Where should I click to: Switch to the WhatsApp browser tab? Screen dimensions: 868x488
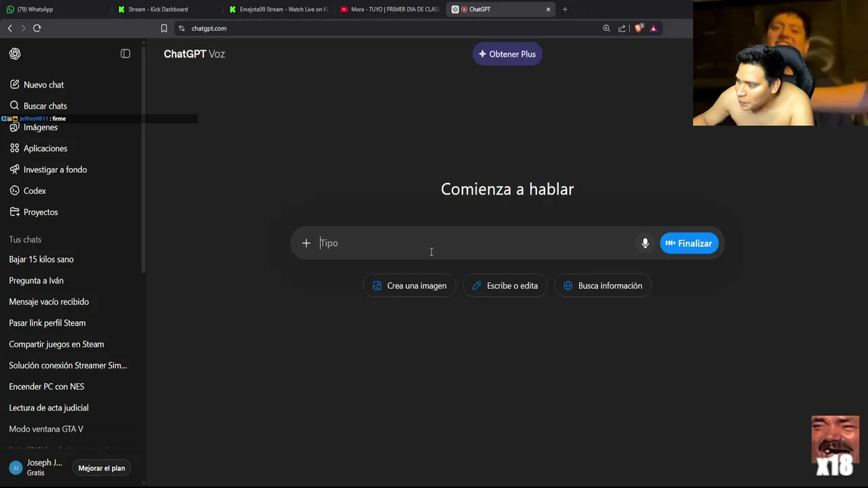(54, 9)
